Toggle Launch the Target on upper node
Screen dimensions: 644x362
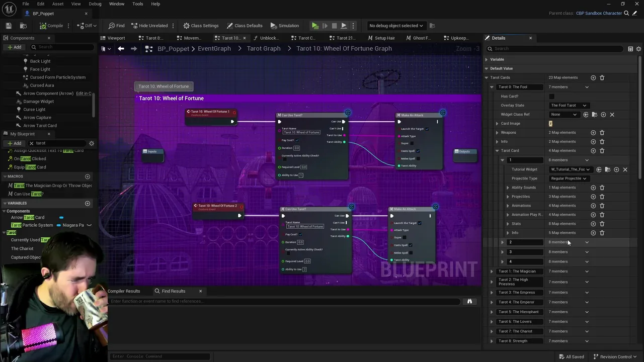tap(427, 129)
